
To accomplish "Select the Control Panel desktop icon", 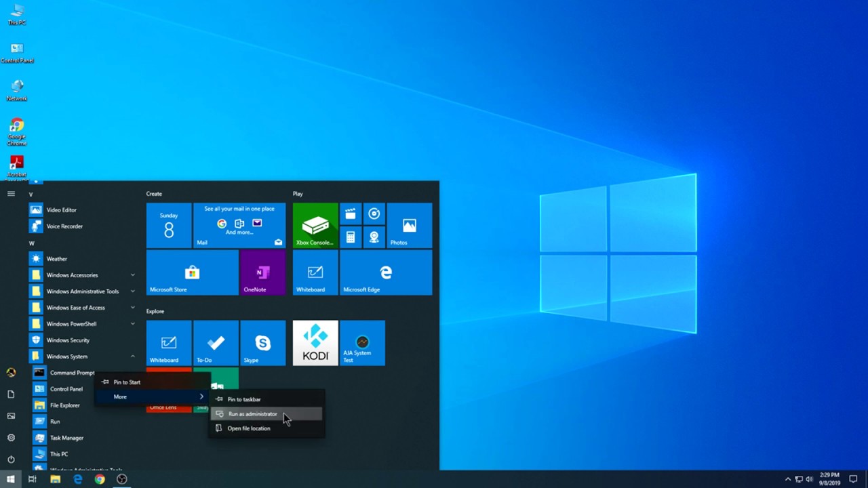I will [x=17, y=53].
